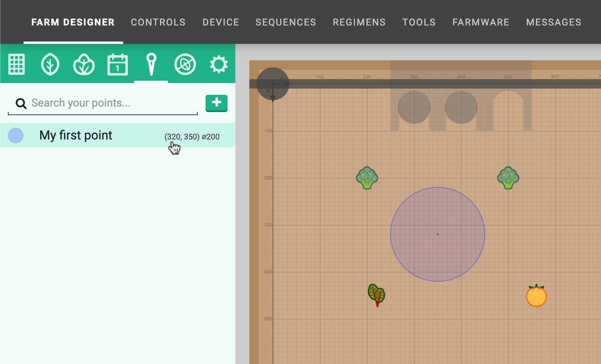Select My first point list item
This screenshot has height=364, width=601.
click(x=76, y=136)
